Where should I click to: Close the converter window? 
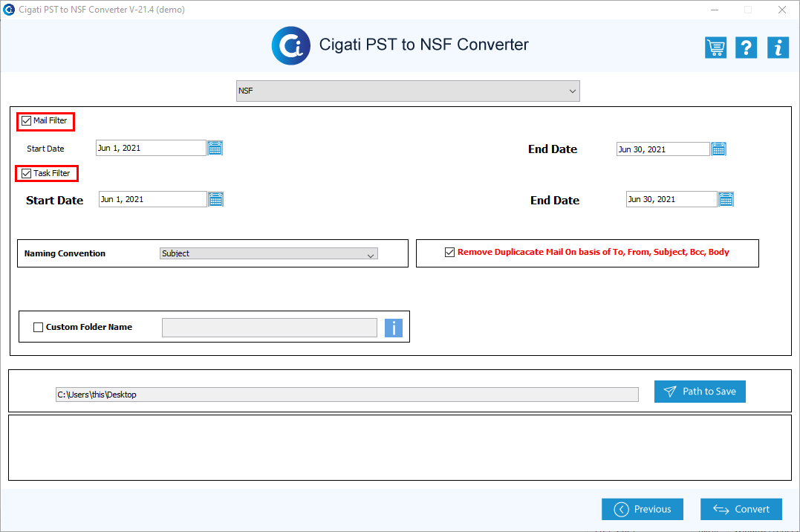781,10
